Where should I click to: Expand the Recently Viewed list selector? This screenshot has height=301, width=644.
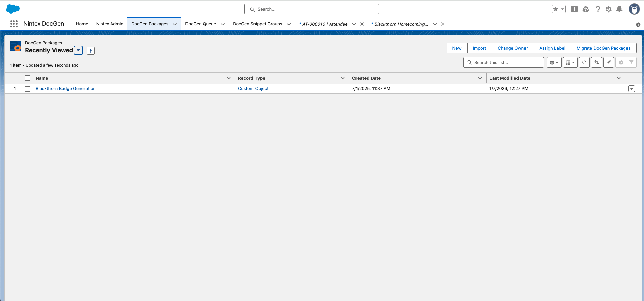tap(78, 50)
